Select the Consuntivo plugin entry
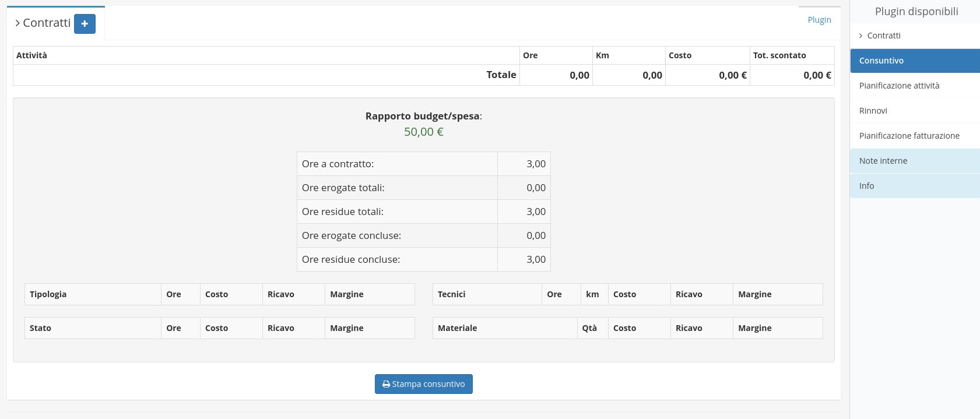This screenshot has width=980, height=419. [x=914, y=61]
